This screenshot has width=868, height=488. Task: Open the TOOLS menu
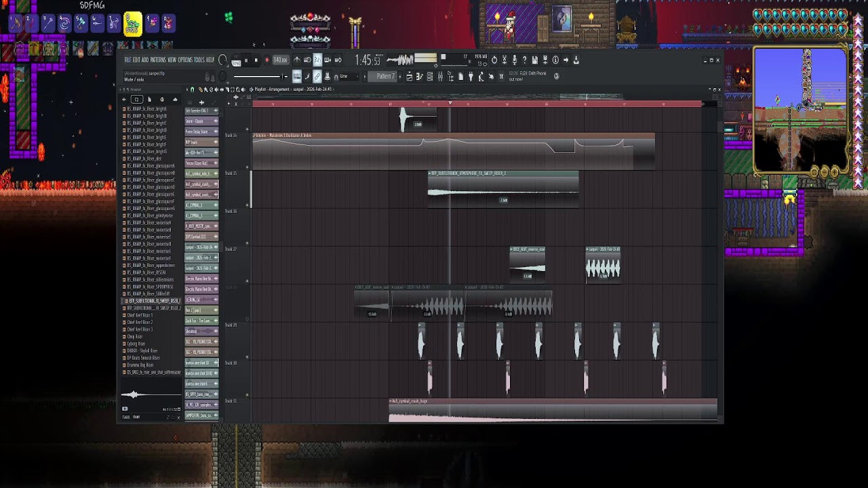point(199,60)
